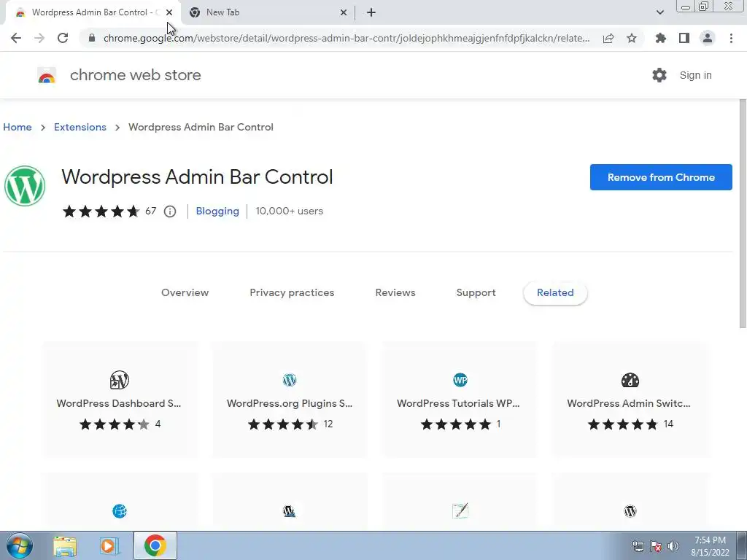
Task: Go back using the browser back arrow
Action: (x=16, y=38)
